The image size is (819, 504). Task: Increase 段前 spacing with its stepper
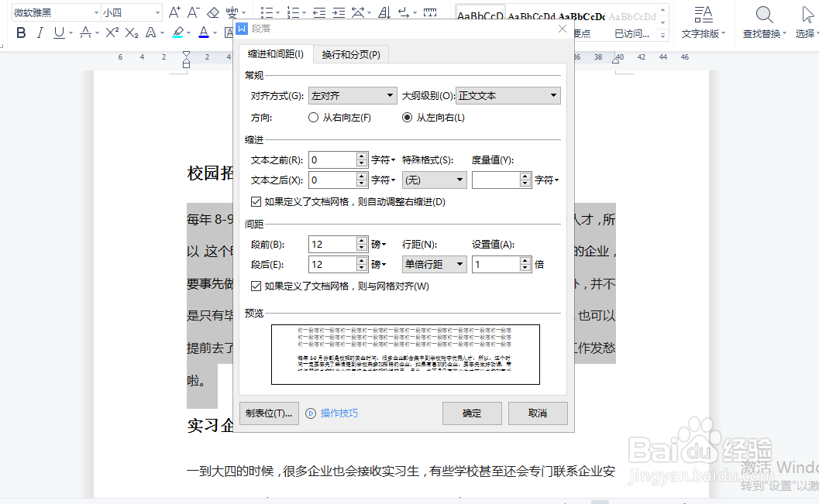click(x=361, y=239)
